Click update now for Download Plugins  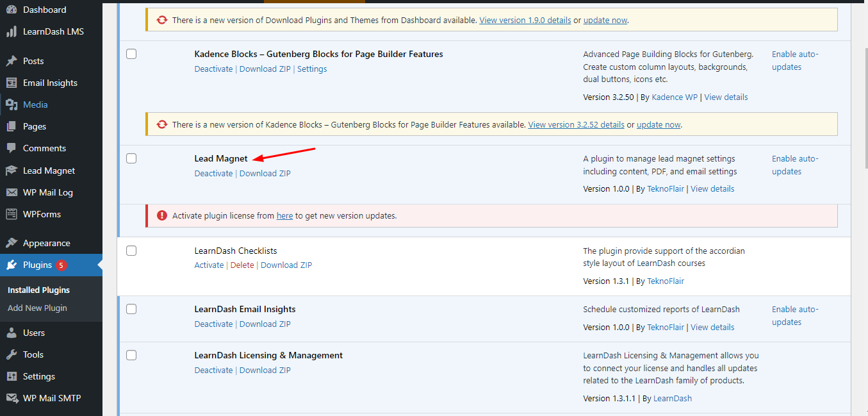click(605, 20)
